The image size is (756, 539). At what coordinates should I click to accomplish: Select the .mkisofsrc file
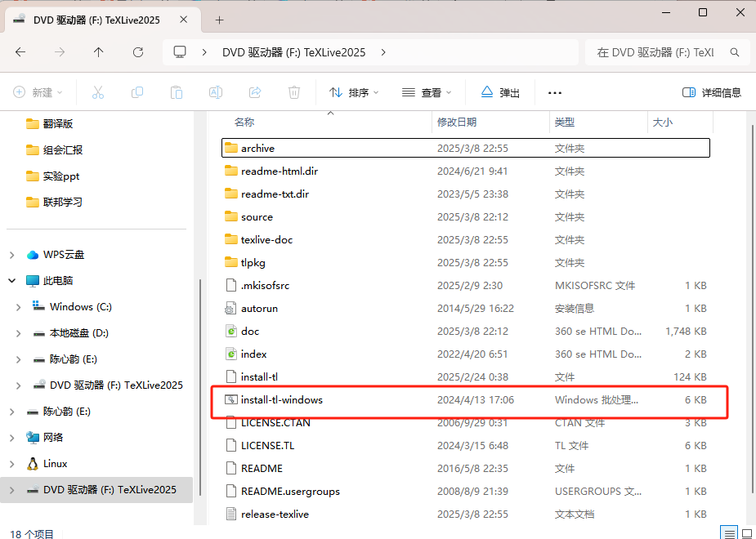coord(466,285)
